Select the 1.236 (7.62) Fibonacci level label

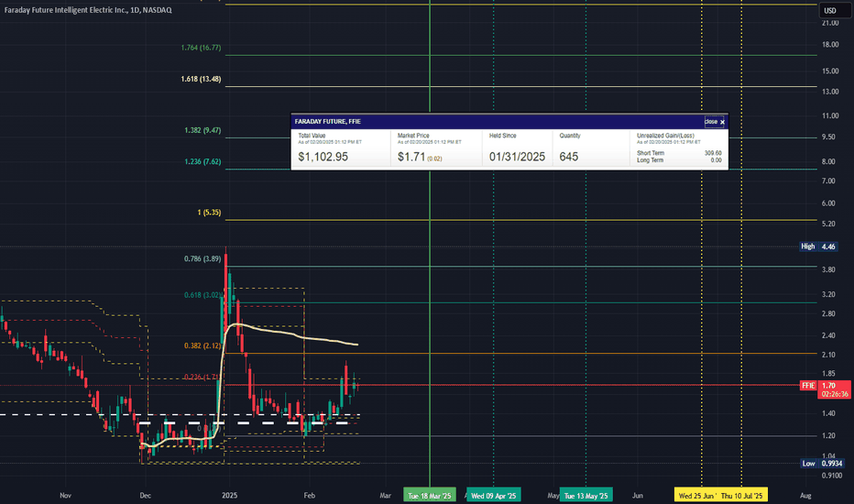coord(203,162)
